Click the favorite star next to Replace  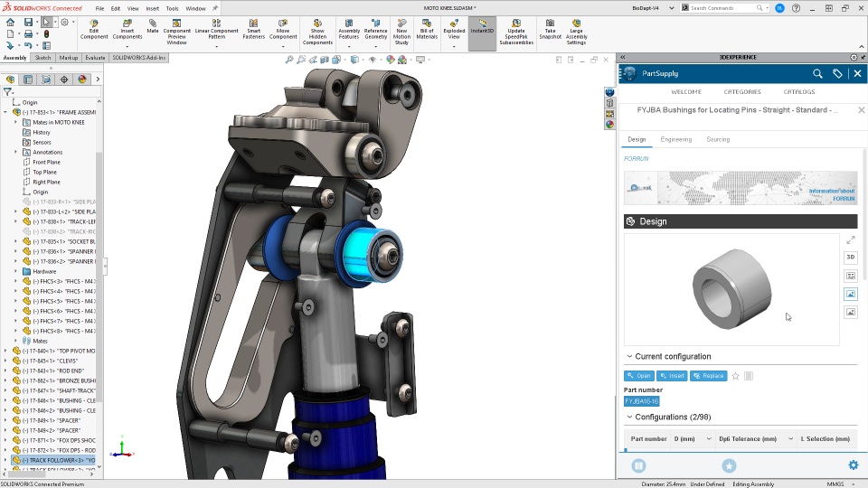point(736,376)
